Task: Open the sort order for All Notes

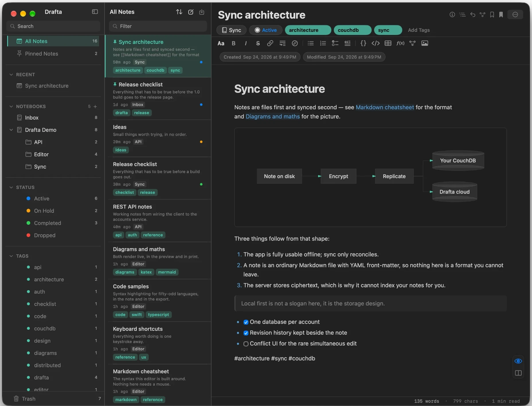Action: (x=179, y=12)
